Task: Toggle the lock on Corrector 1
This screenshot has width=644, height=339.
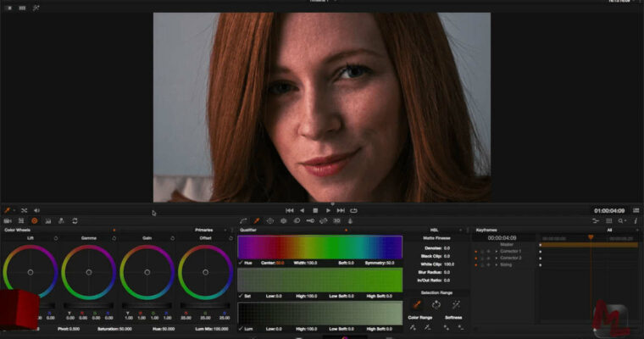Action: [483, 252]
